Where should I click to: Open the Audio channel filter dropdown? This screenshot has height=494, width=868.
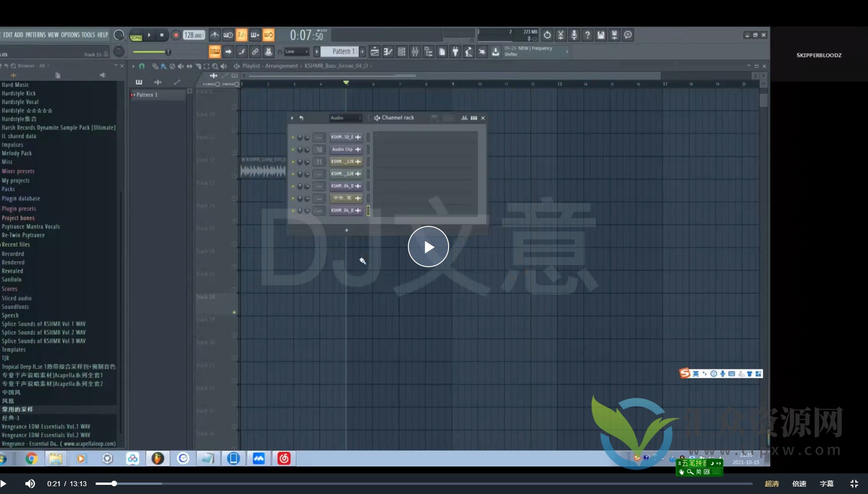tap(346, 118)
